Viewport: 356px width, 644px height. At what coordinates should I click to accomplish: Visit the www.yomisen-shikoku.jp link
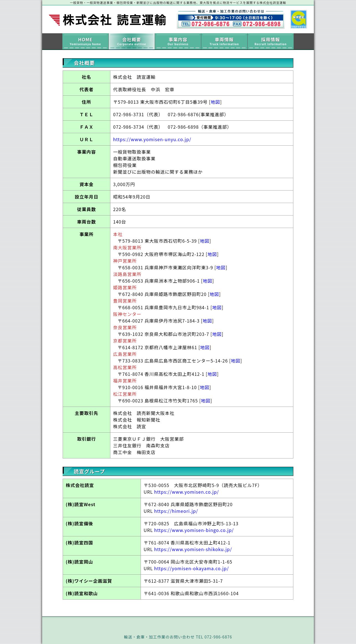193,549
